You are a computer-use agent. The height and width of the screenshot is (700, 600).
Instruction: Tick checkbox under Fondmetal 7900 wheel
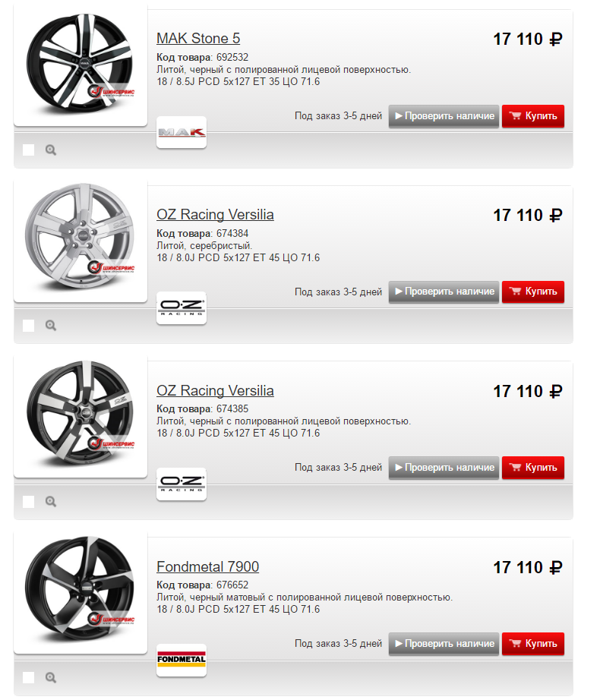click(29, 677)
